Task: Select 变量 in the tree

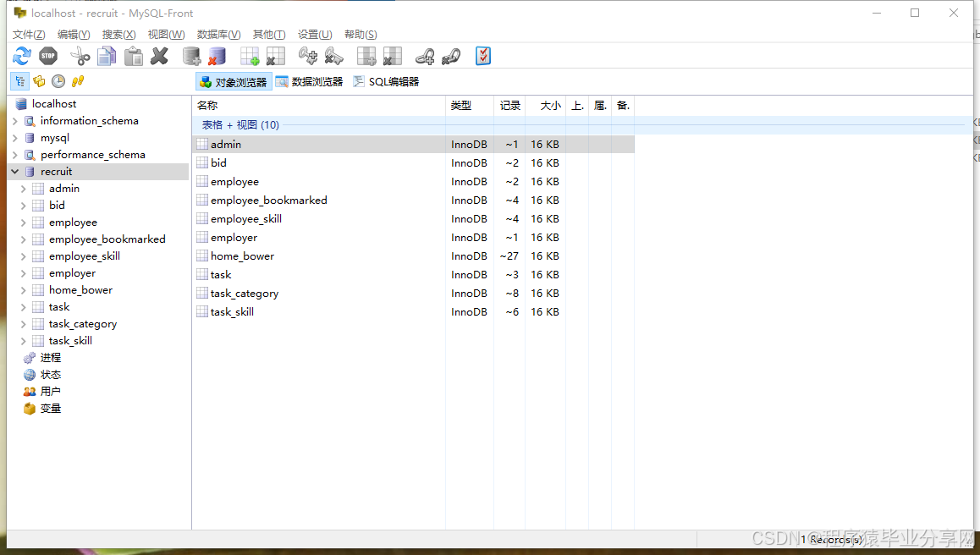Action: (51, 408)
